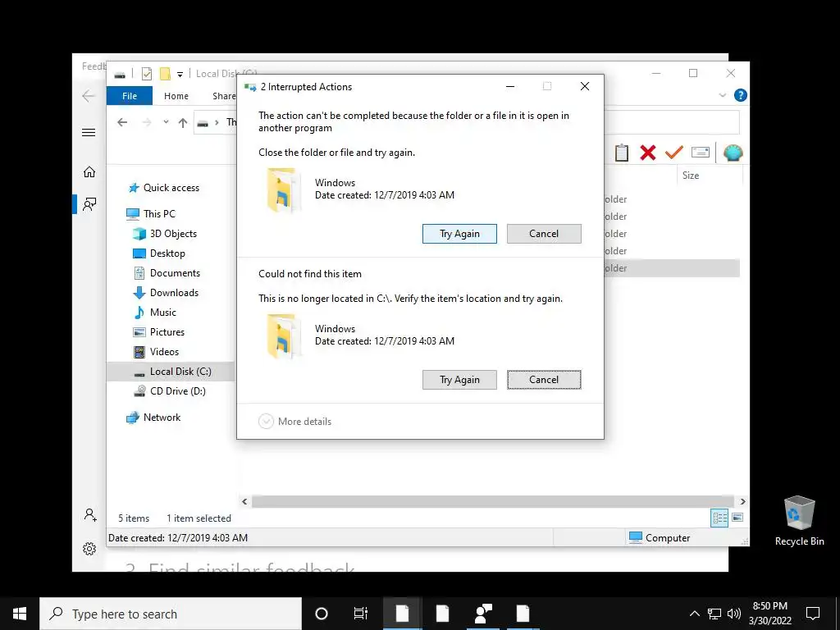Open the Feedback Hub hamburger menu
Viewport: 840px width, 630px height.
pyautogui.click(x=89, y=132)
